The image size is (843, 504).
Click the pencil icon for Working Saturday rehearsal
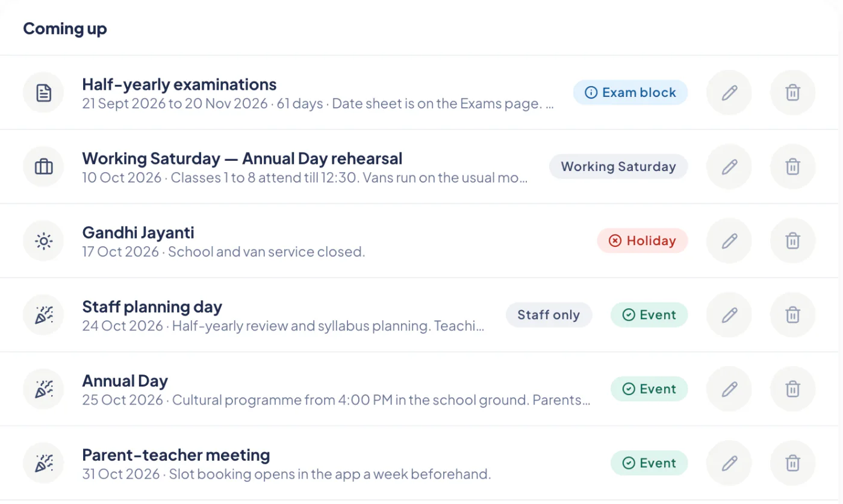(729, 167)
